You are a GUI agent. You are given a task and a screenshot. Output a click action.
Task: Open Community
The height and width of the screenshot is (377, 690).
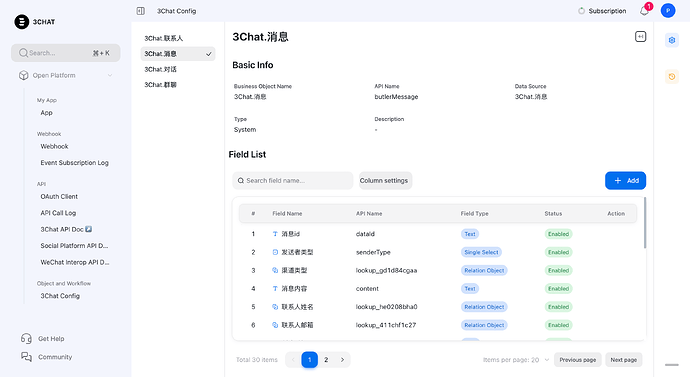pos(55,357)
